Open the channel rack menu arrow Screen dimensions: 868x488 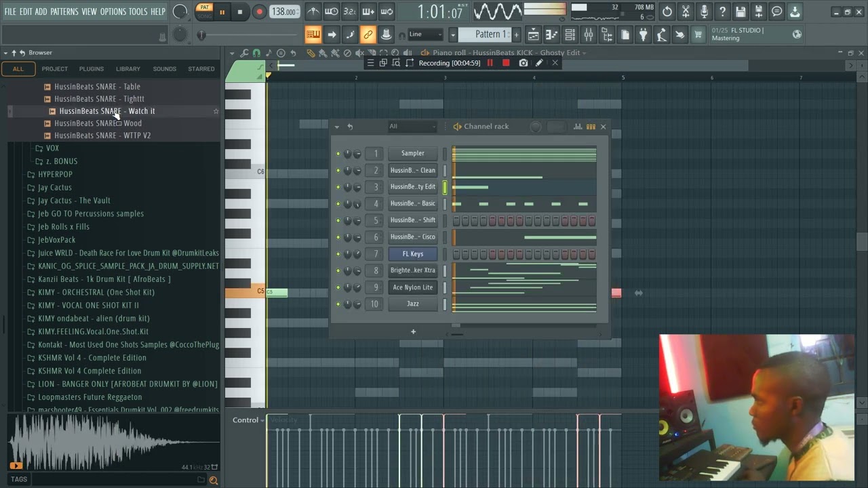336,127
